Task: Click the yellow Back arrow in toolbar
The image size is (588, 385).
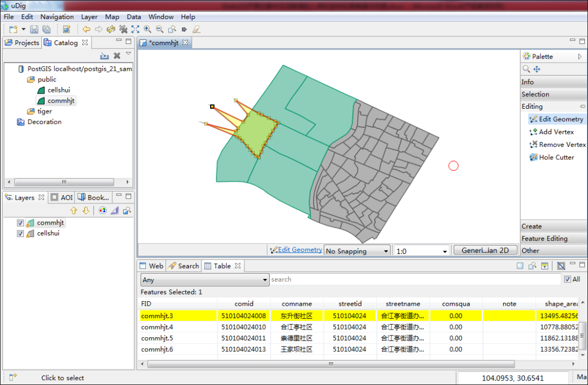Action: pyautogui.click(x=87, y=29)
